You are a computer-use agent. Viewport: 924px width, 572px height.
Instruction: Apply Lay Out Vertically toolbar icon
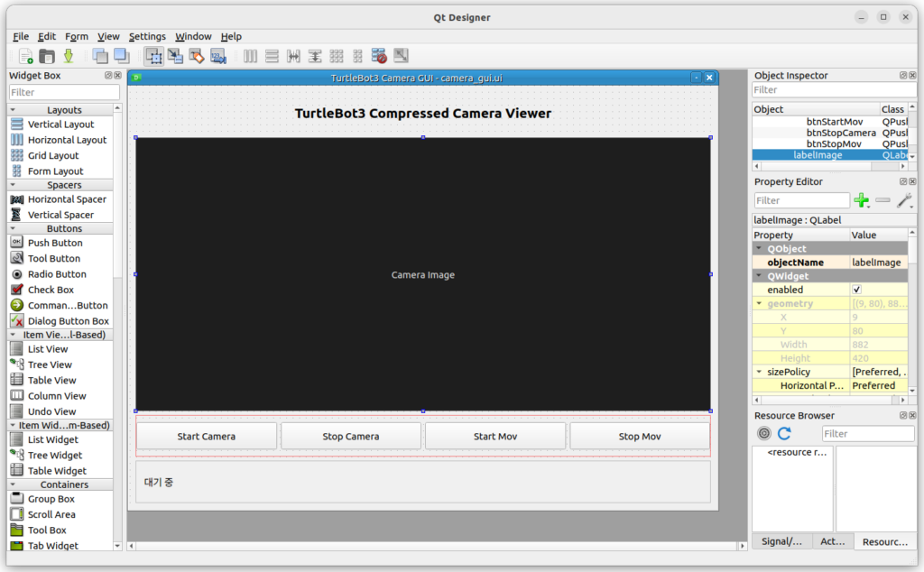(x=272, y=56)
